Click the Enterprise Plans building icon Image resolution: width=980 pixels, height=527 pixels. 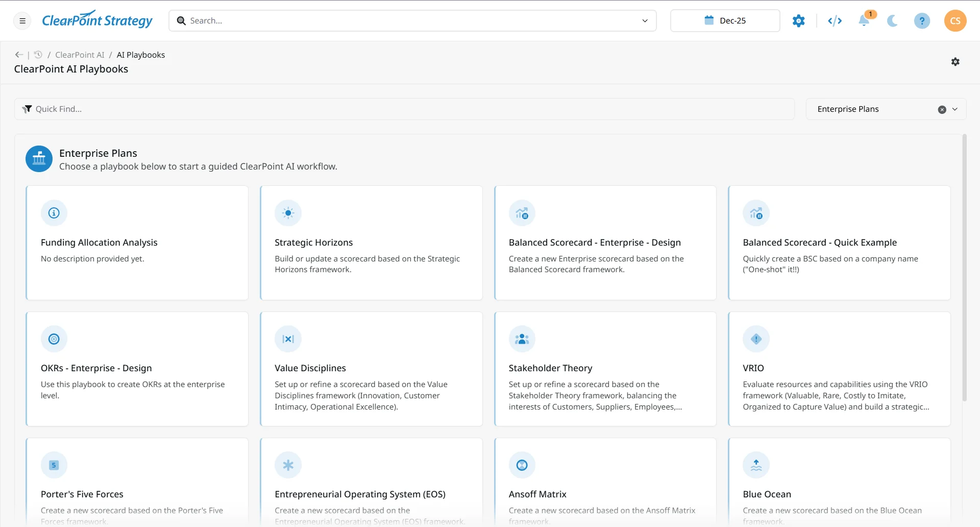click(x=39, y=159)
